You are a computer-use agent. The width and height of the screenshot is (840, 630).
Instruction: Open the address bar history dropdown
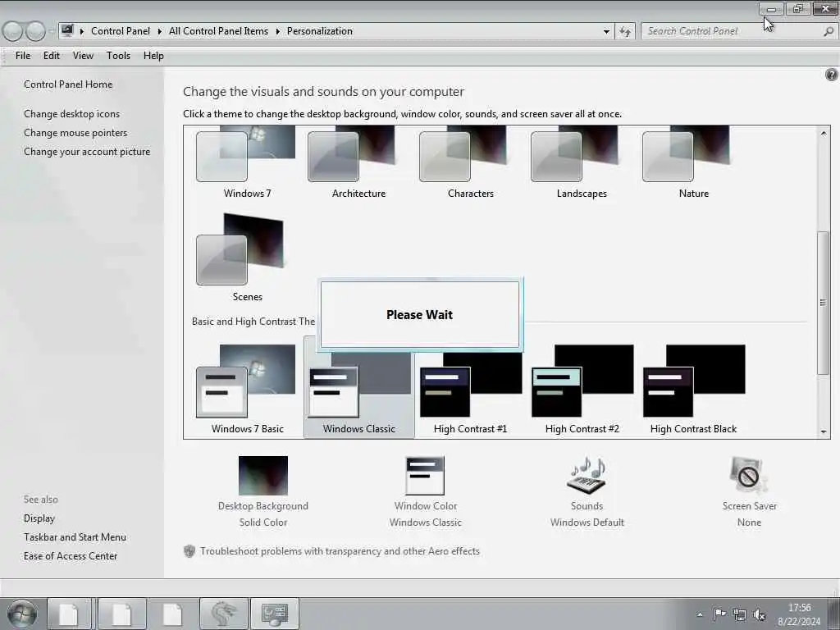[x=606, y=32]
